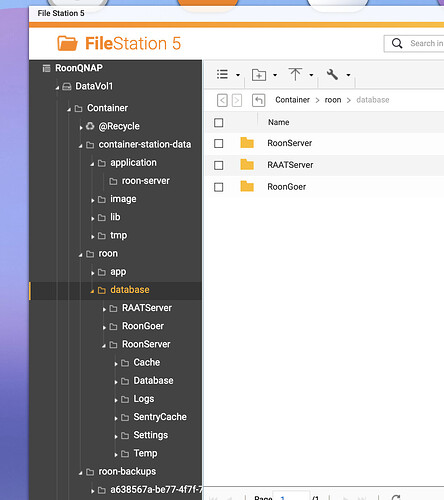Image resolution: width=444 pixels, height=500 pixels.
Task: Tick the RAATServer folder checkbox
Action: tap(219, 165)
